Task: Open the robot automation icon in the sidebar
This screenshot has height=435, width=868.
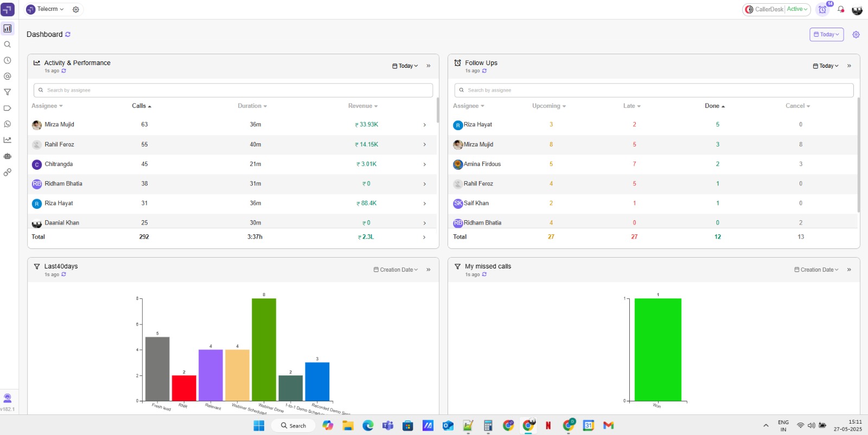Action: pyautogui.click(x=8, y=156)
